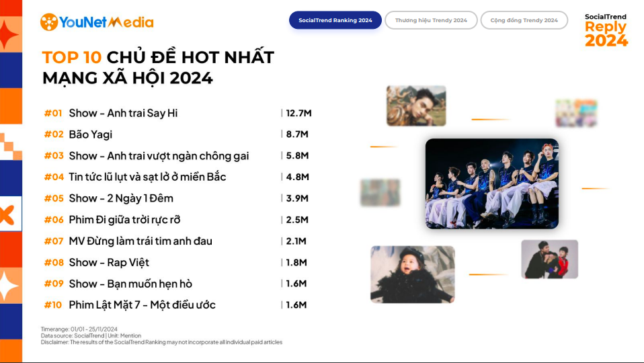Image resolution: width=644 pixels, height=363 pixels.
Task: Click Tin tức lũ lụt và sạt lở ở miền Bắc
Action: coord(147,177)
